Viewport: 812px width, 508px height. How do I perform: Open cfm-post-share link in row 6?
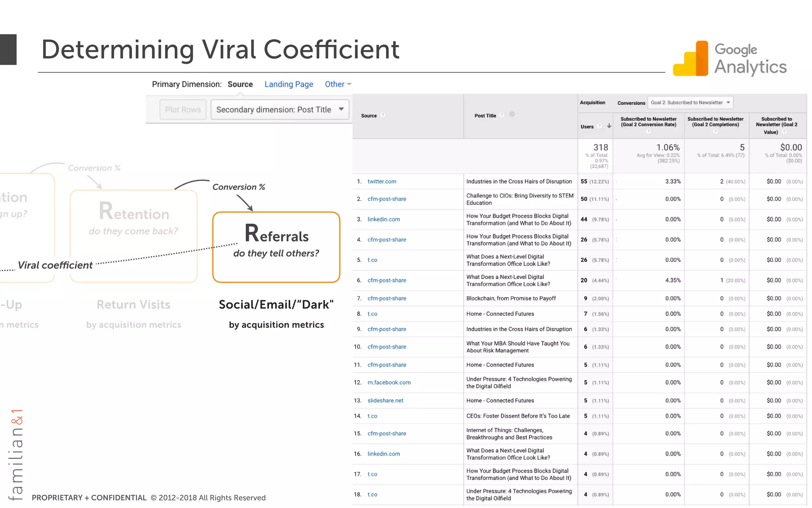click(387, 280)
